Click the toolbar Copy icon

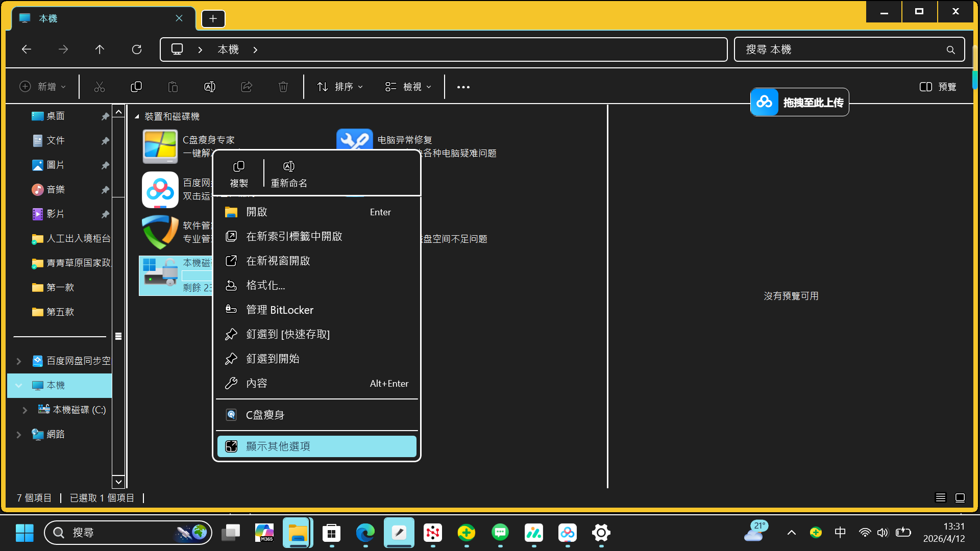click(136, 87)
